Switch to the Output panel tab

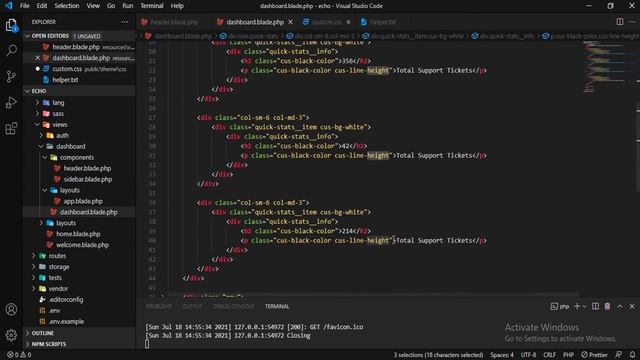pos(192,306)
